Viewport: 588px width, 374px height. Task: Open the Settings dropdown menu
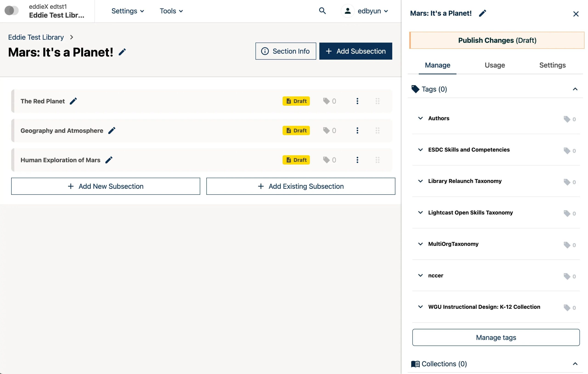pos(127,11)
